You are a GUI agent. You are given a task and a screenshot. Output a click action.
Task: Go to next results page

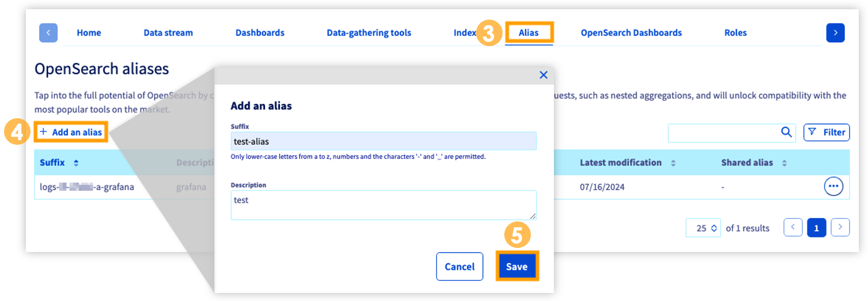tap(840, 228)
